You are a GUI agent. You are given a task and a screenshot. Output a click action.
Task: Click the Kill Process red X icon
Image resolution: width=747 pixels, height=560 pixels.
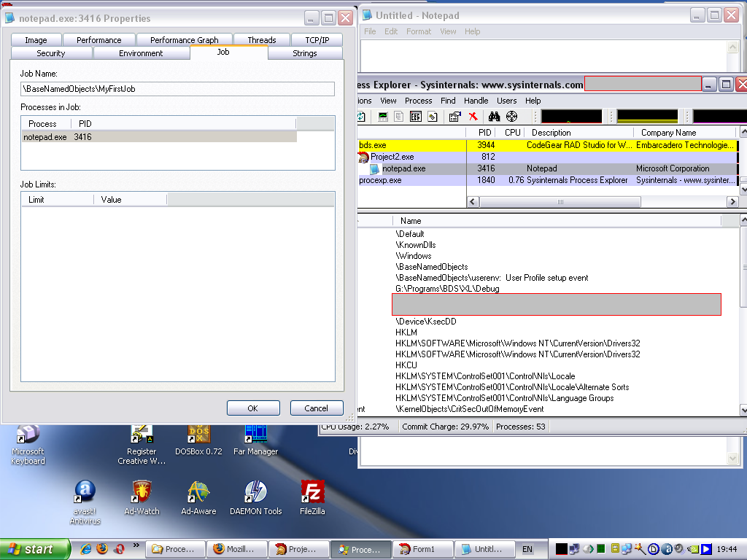coord(473,117)
